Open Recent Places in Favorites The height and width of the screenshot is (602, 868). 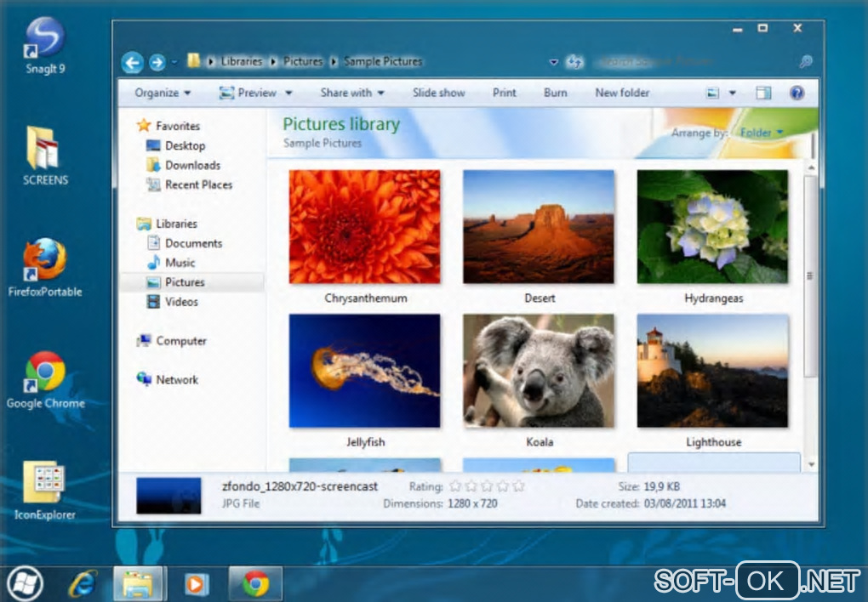[189, 185]
